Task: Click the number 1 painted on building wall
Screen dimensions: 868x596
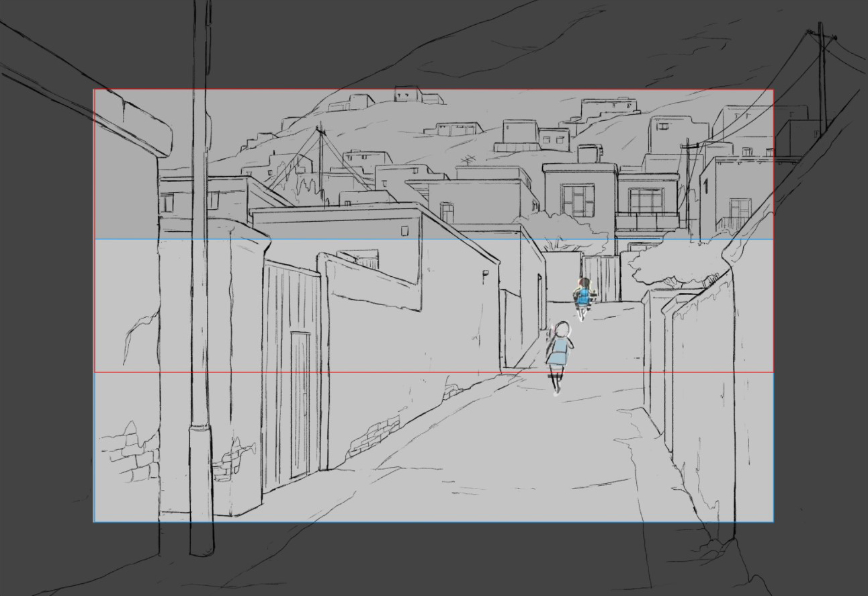Action: coord(705,183)
